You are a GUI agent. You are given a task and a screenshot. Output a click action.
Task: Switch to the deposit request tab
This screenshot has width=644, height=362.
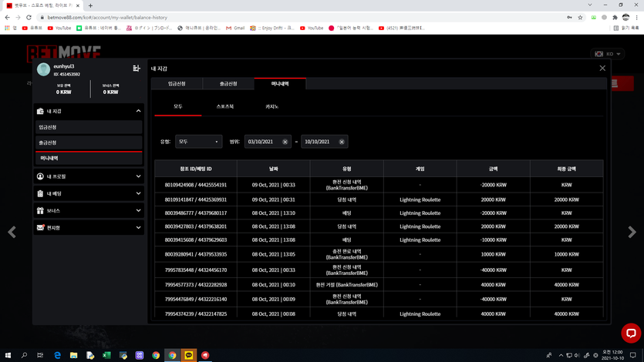[177, 84]
